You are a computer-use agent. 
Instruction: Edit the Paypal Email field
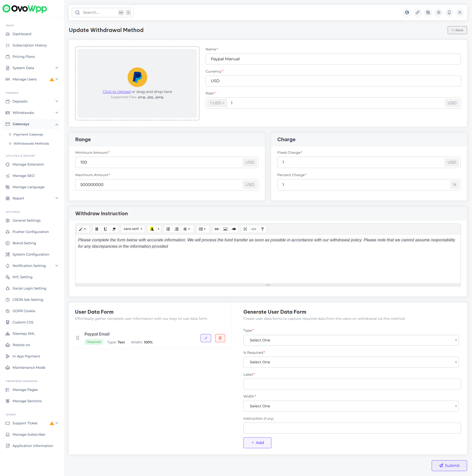[206, 338]
